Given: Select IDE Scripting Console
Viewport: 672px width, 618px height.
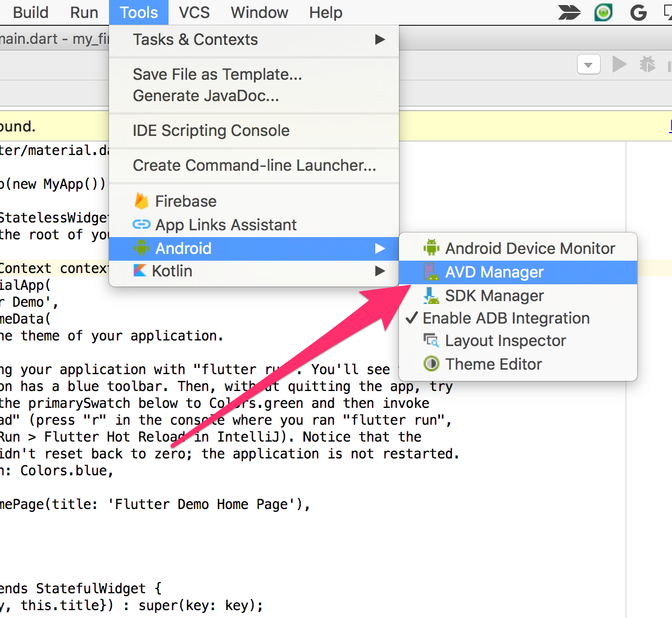Looking at the screenshot, I should tap(211, 130).
